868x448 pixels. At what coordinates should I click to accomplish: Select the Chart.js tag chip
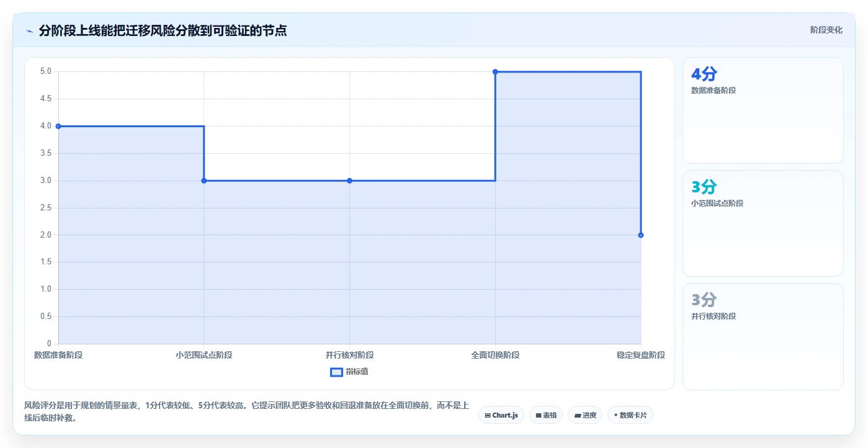point(501,415)
